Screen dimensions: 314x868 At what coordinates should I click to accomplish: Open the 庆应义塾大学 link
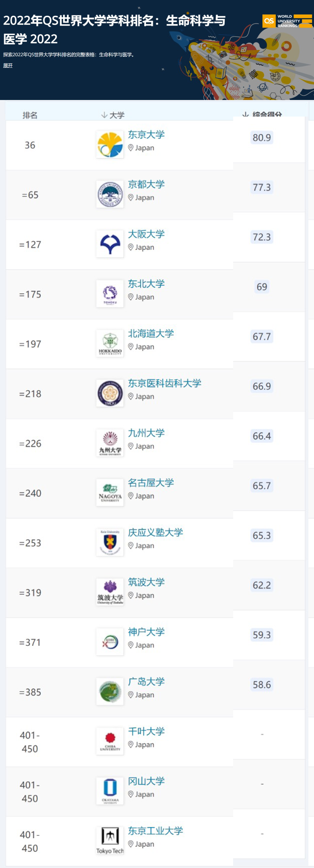(x=155, y=532)
